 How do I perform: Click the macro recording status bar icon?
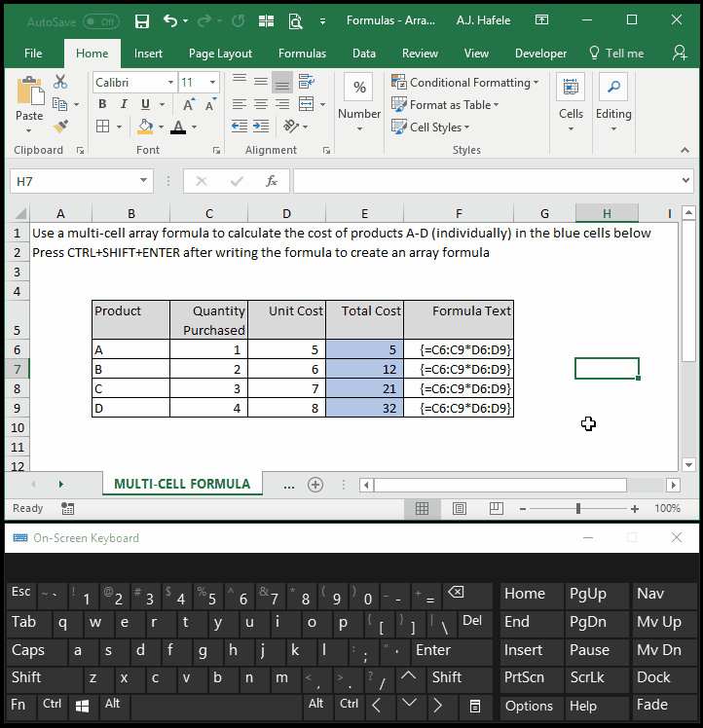coord(67,508)
